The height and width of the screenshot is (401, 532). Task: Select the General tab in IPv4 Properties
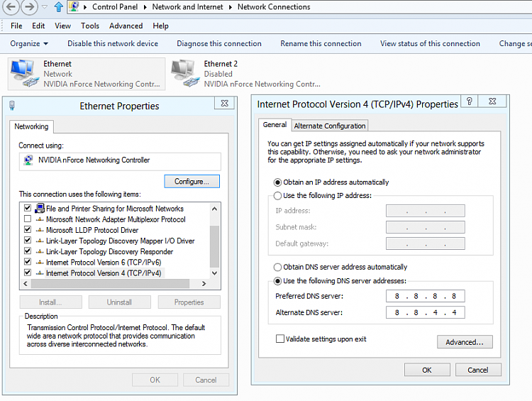point(275,125)
